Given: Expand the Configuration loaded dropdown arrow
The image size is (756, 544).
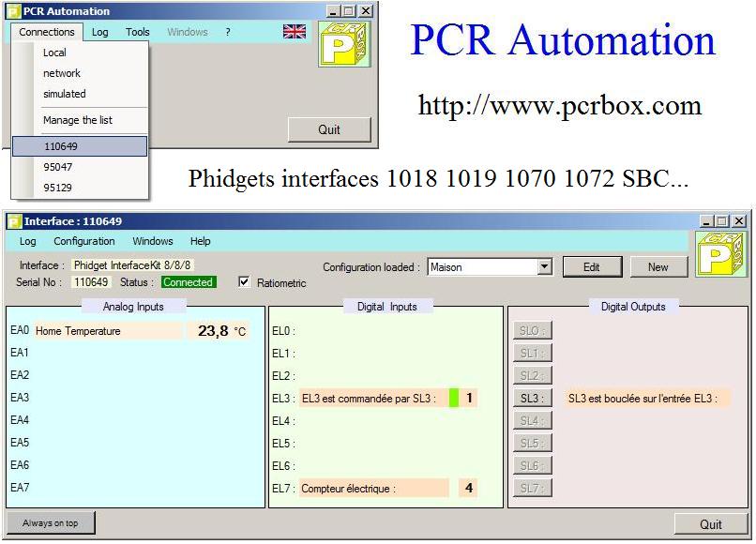Looking at the screenshot, I should pyautogui.click(x=545, y=266).
